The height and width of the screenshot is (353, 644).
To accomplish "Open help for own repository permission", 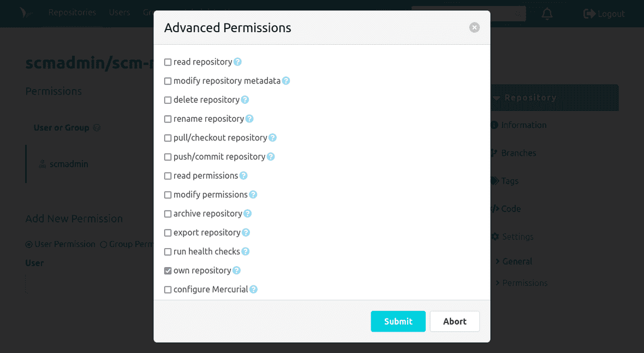I will tap(236, 270).
